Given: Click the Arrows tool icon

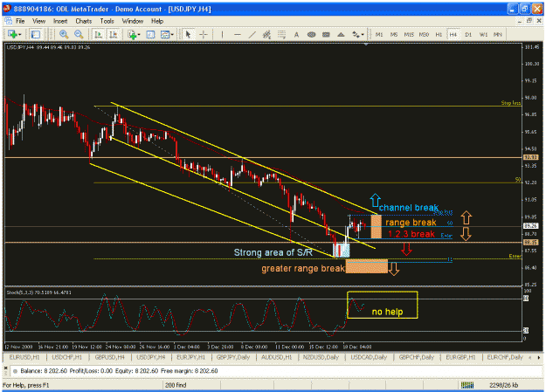Looking at the screenshot, I should (x=356, y=34).
